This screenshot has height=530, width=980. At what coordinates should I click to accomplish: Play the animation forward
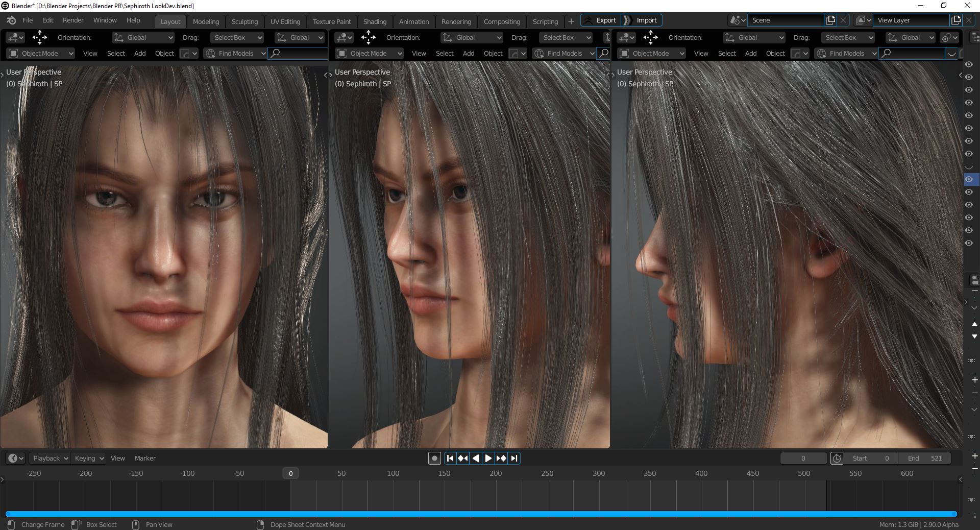[488, 458]
